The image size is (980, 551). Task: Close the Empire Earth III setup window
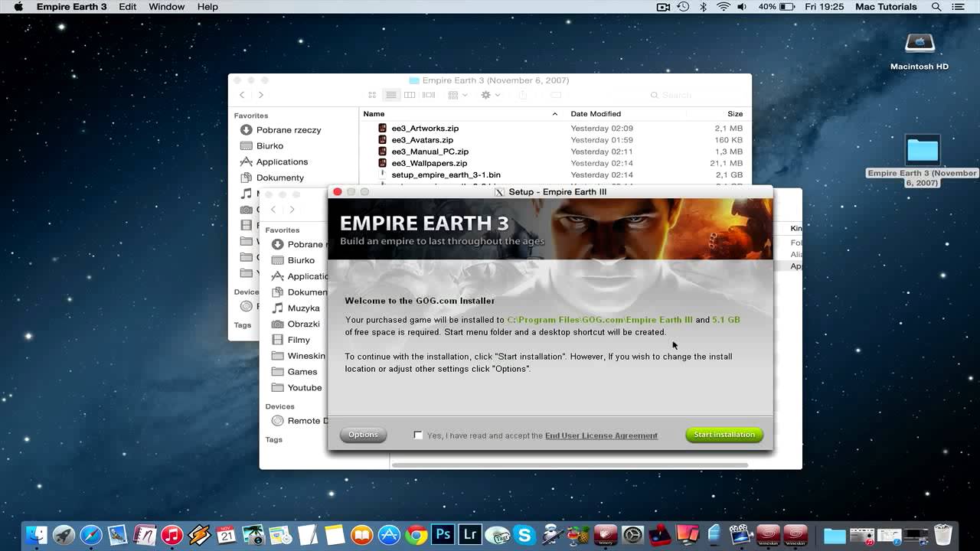coord(338,191)
